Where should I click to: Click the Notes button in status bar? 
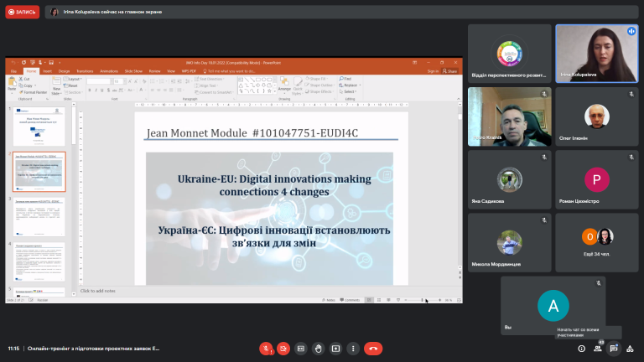coord(329,300)
